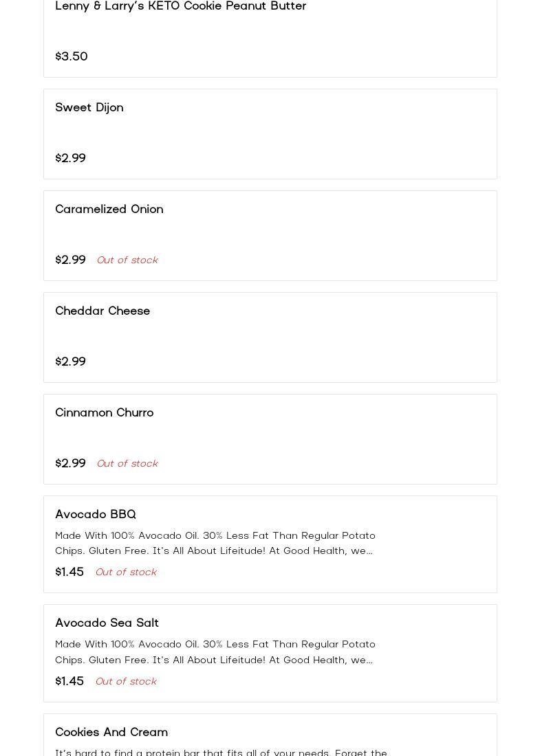Viewport: 540px width, 756px height.
Task: Click the Avocado BBQ $1.45 price
Action: tap(69, 572)
